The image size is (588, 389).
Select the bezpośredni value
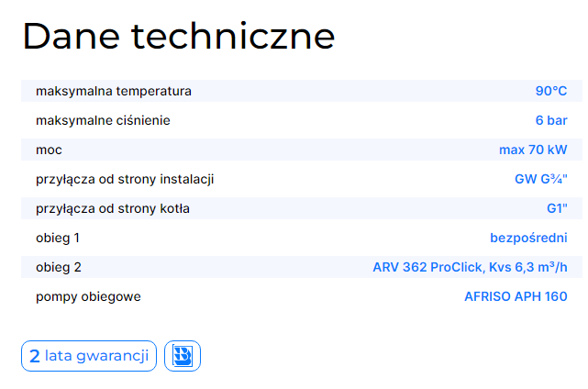528,238
